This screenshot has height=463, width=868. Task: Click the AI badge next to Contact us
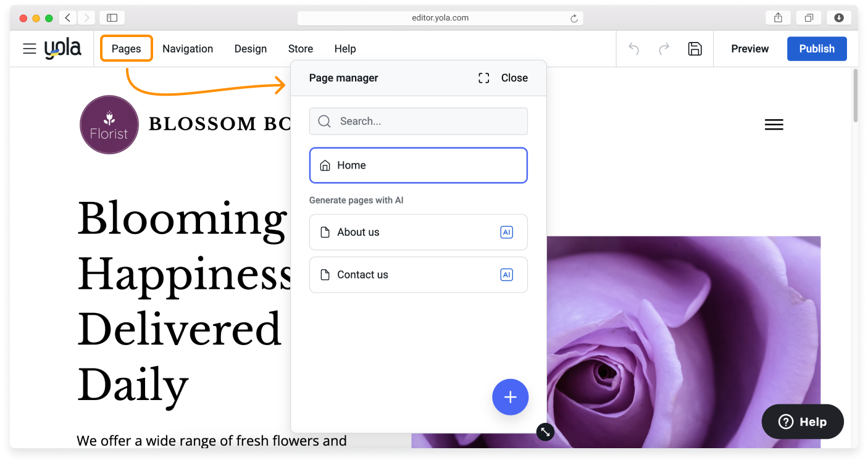pos(506,275)
